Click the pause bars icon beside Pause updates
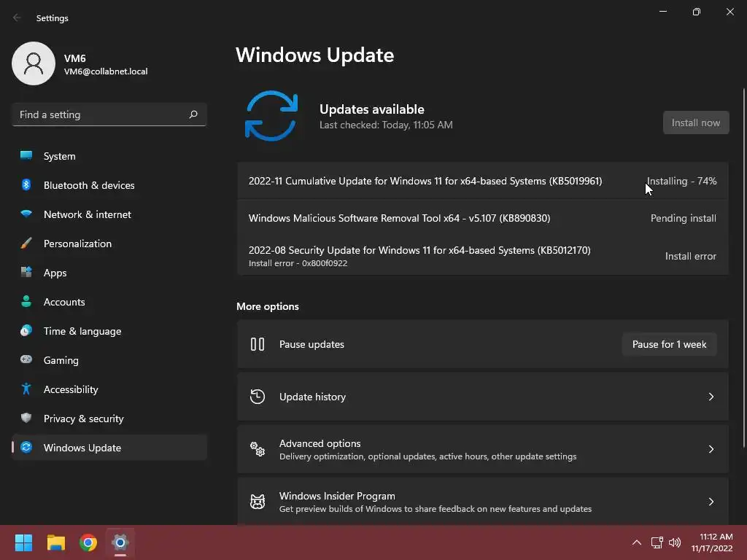Image resolution: width=747 pixels, height=560 pixels. coord(258,344)
